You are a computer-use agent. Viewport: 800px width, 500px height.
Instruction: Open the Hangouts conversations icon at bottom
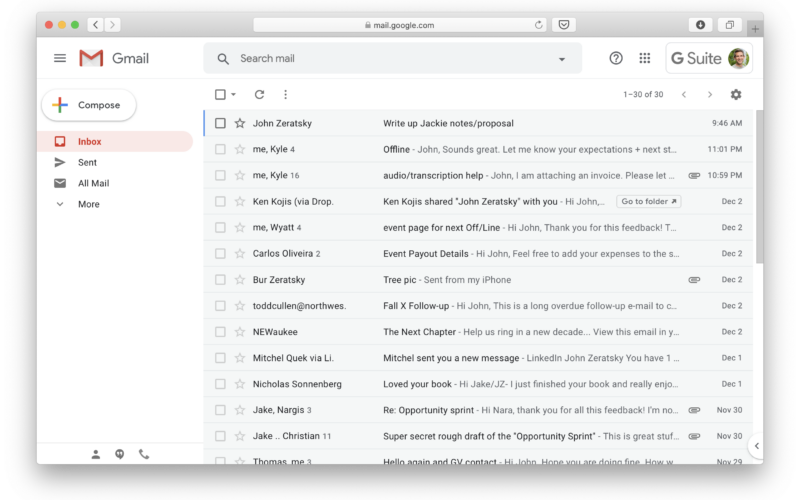coord(120,454)
